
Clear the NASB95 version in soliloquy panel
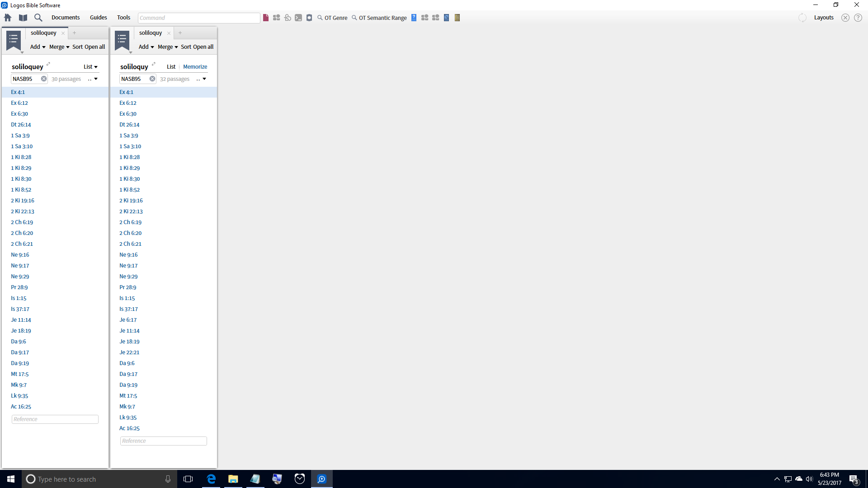pyautogui.click(x=152, y=79)
